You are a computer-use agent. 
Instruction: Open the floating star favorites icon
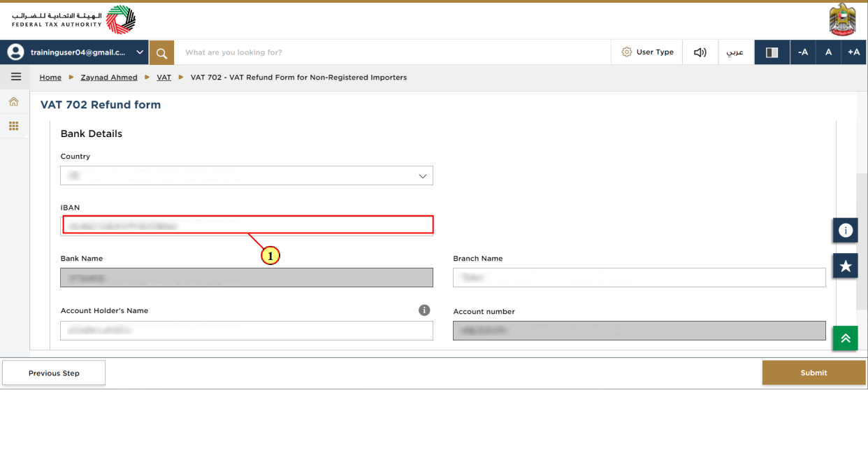(846, 266)
